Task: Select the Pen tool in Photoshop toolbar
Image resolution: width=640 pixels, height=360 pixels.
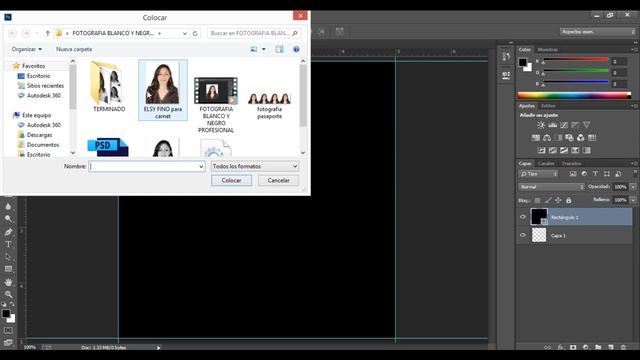Action: (8, 232)
